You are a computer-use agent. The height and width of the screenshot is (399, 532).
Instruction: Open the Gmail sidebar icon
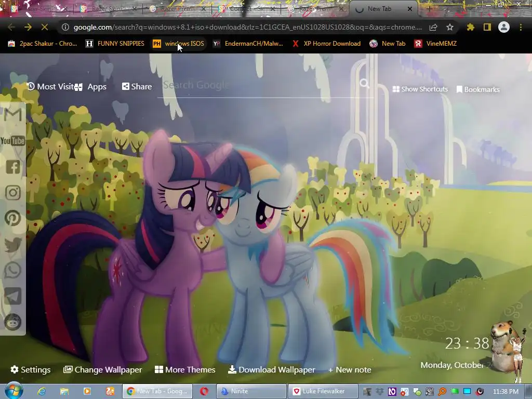13,115
